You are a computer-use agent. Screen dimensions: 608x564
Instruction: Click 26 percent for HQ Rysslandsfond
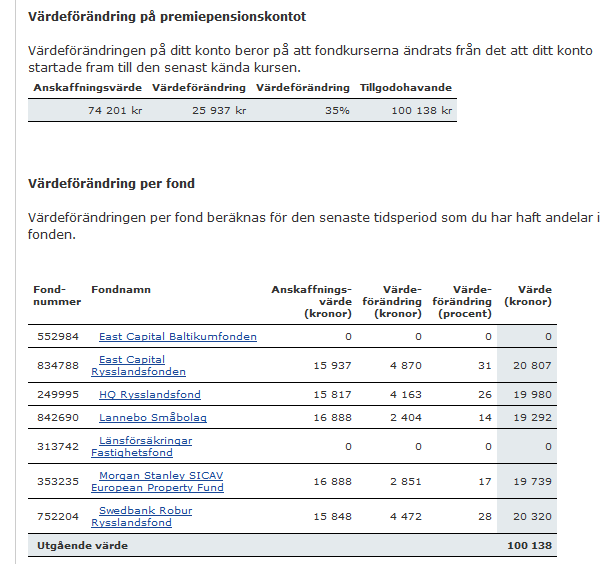click(x=485, y=395)
